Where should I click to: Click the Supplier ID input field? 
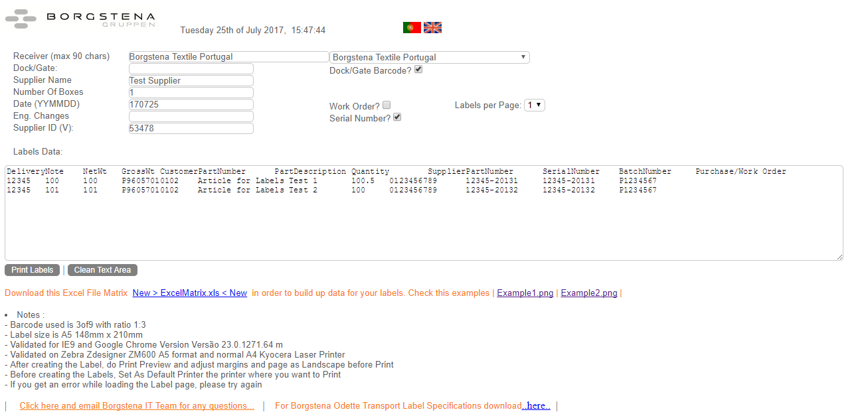[x=191, y=128]
